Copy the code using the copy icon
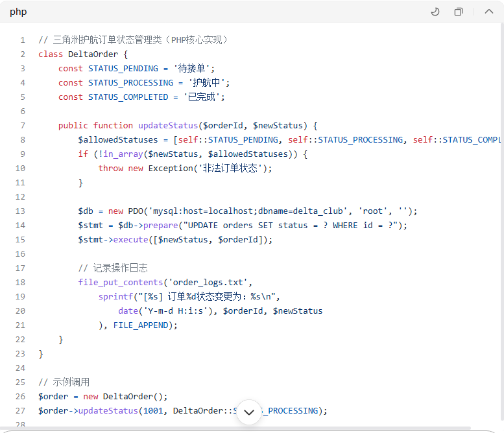This screenshot has width=504, height=433. click(459, 12)
